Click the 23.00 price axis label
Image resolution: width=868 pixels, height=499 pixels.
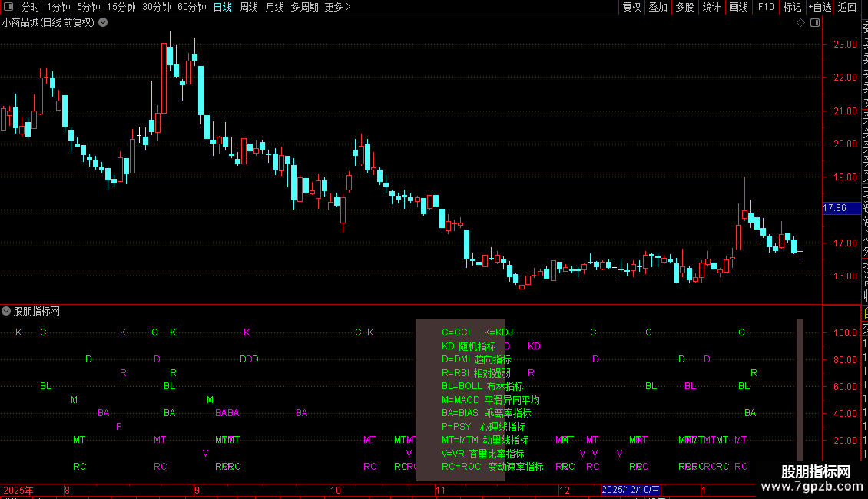click(845, 45)
